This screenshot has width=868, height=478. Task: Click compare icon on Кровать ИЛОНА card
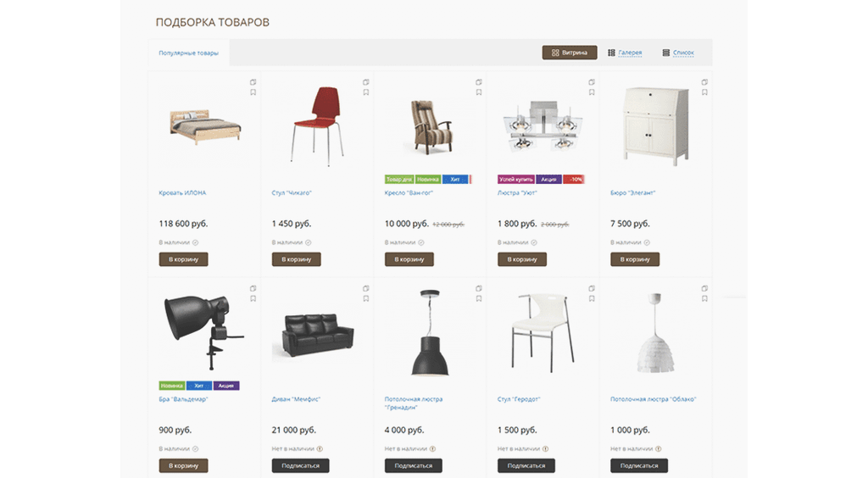253,82
